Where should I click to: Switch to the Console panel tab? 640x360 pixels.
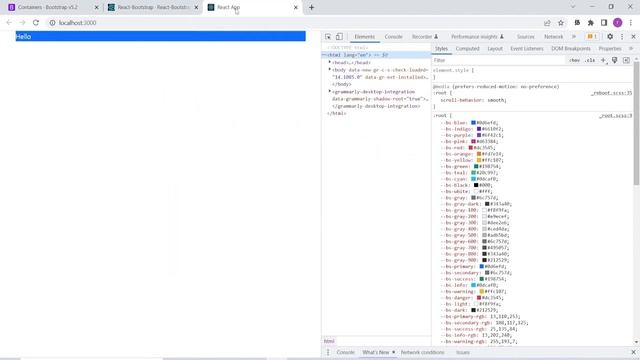(393, 37)
